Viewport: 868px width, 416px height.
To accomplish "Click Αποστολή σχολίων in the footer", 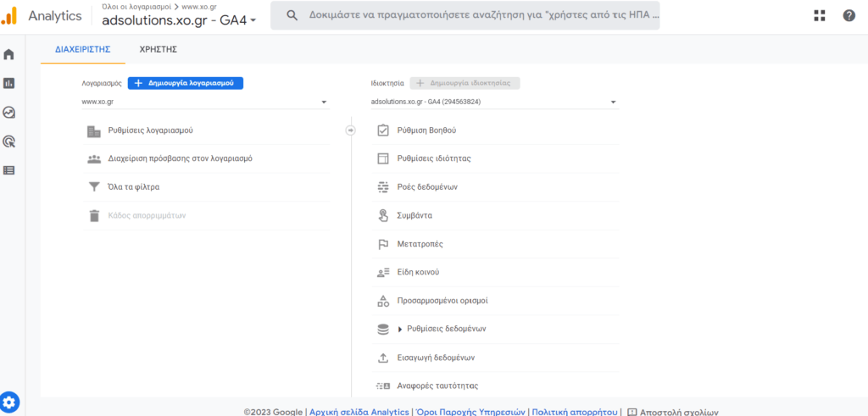I will coord(672,412).
